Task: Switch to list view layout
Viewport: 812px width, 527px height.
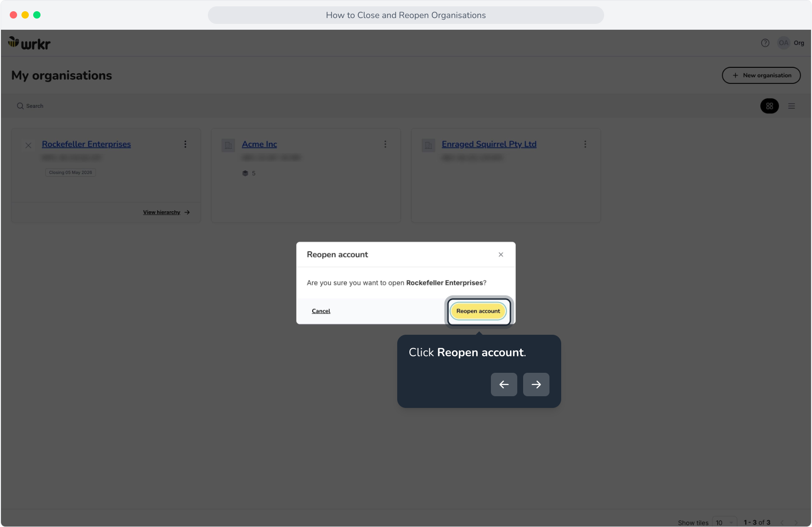Action: pos(792,106)
